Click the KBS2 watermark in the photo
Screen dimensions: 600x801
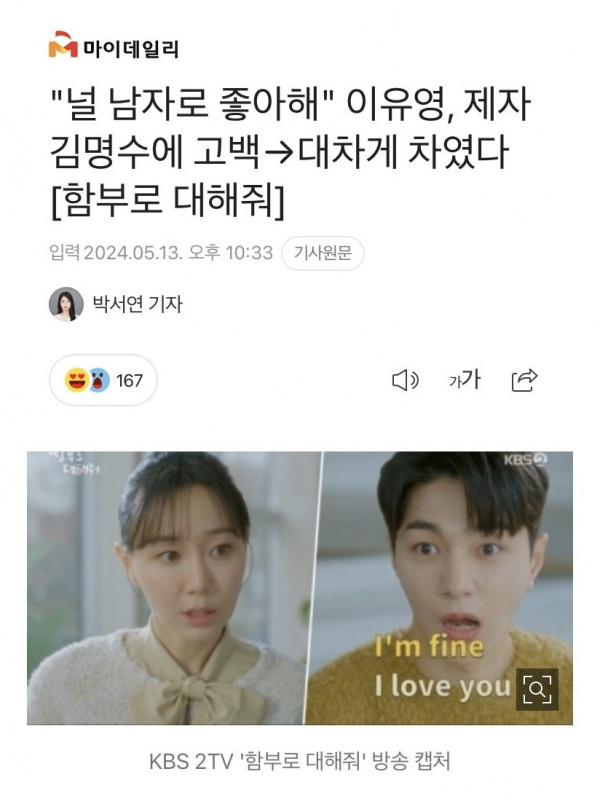click(525, 460)
